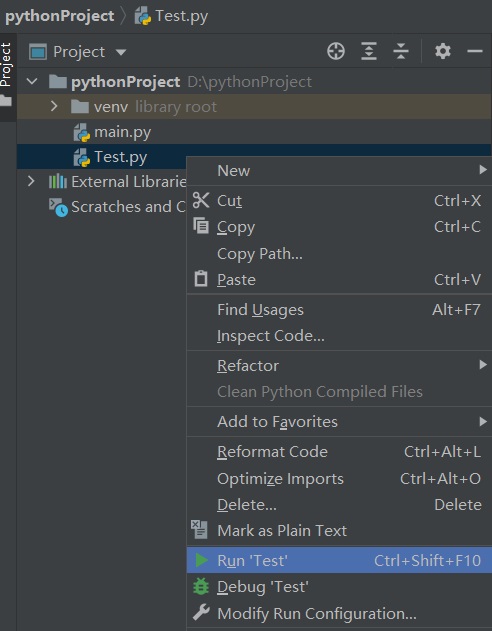The height and width of the screenshot is (631, 492).
Task: Choose Inspect Code... menu entry
Action: 339,336
